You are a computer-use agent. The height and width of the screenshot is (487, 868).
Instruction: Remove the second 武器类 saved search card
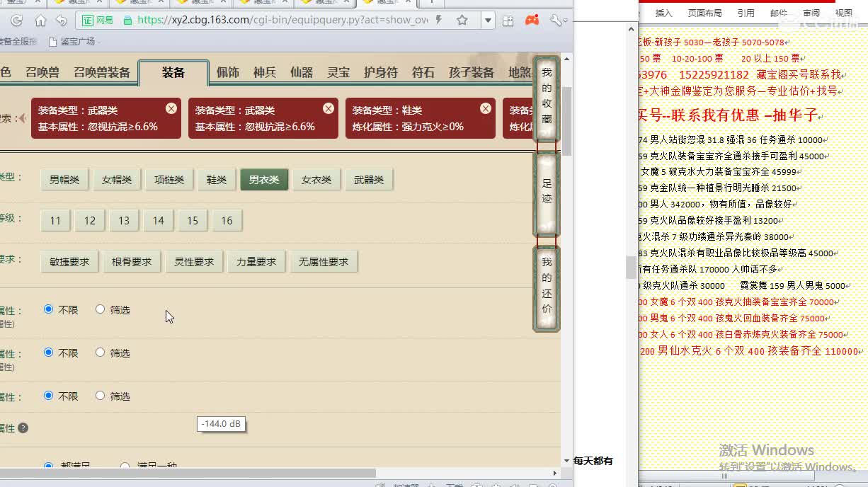click(x=329, y=108)
